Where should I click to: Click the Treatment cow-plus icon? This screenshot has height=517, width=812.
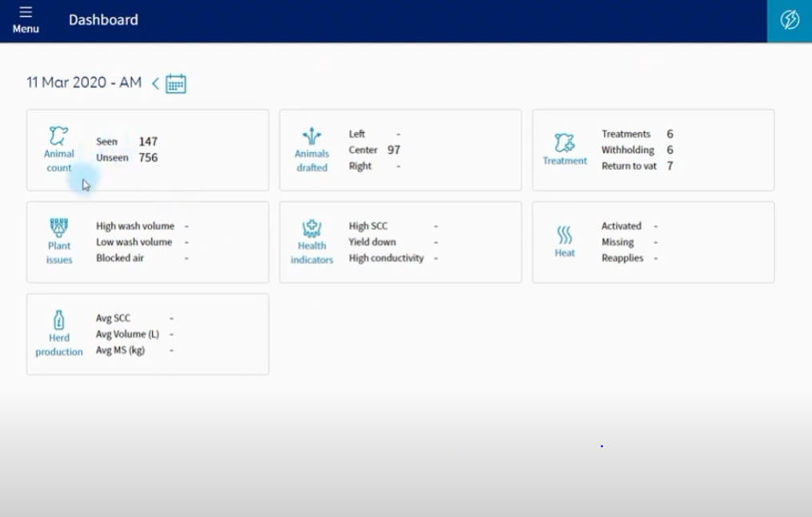point(565,143)
